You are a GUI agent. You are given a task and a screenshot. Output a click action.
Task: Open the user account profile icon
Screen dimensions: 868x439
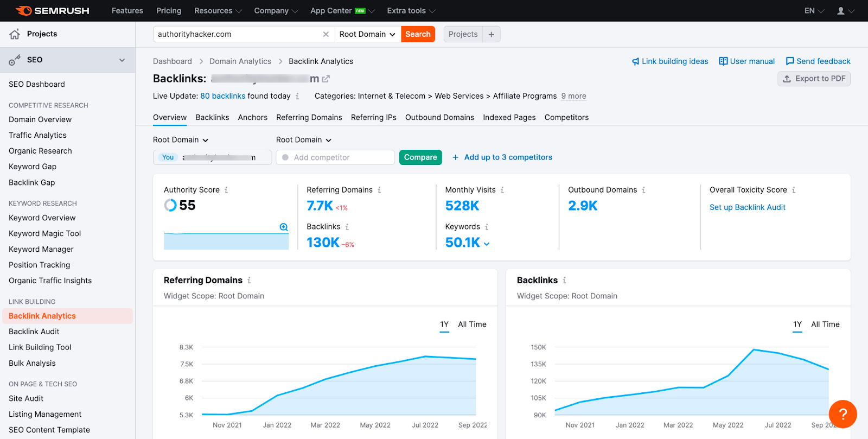pyautogui.click(x=841, y=11)
